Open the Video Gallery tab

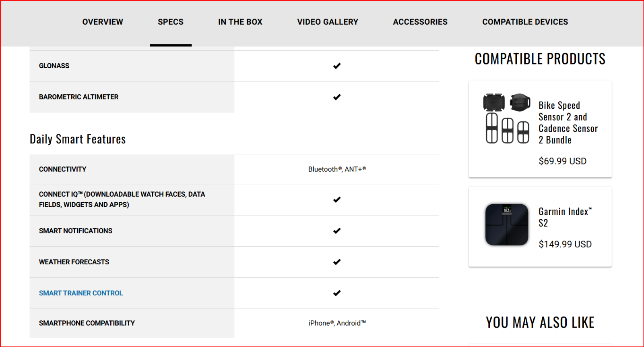tap(328, 22)
